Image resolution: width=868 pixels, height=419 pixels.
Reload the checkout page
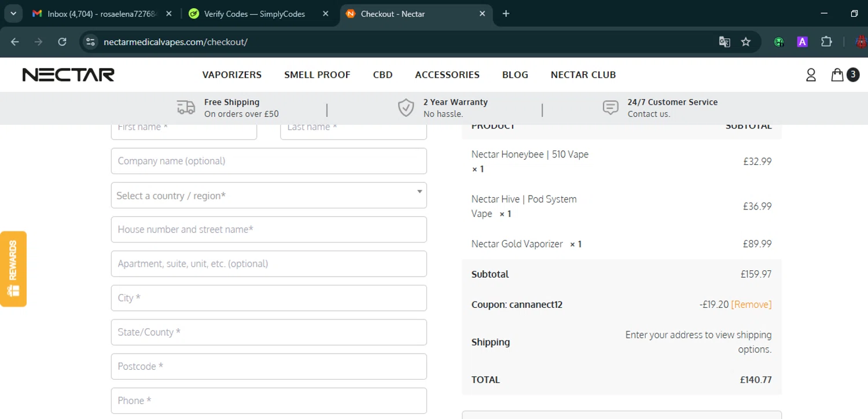(62, 42)
